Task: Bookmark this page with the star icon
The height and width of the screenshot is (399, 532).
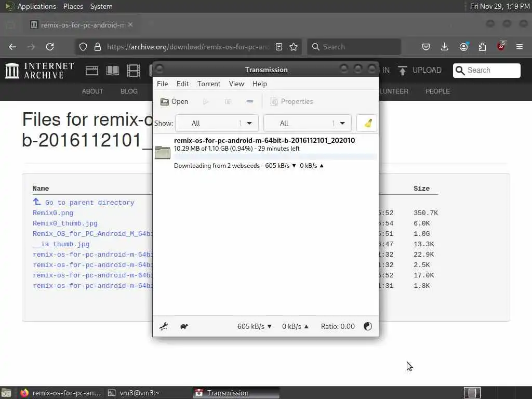Action: click(294, 47)
